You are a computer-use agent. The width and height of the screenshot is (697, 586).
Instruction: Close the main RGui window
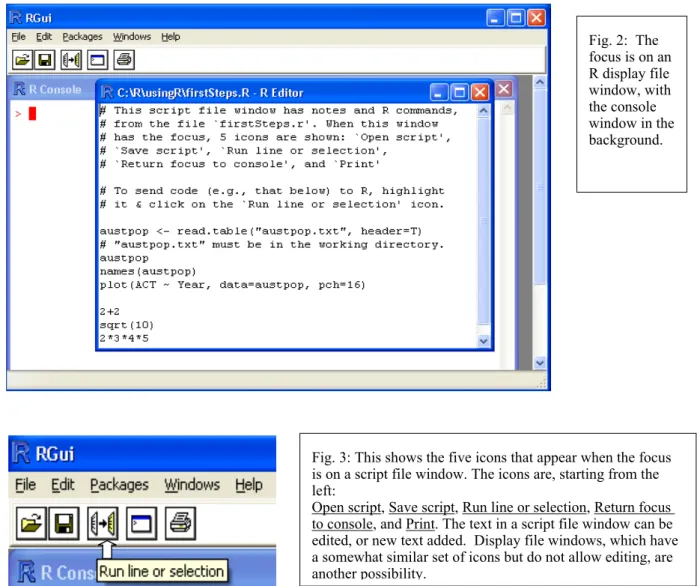click(537, 18)
